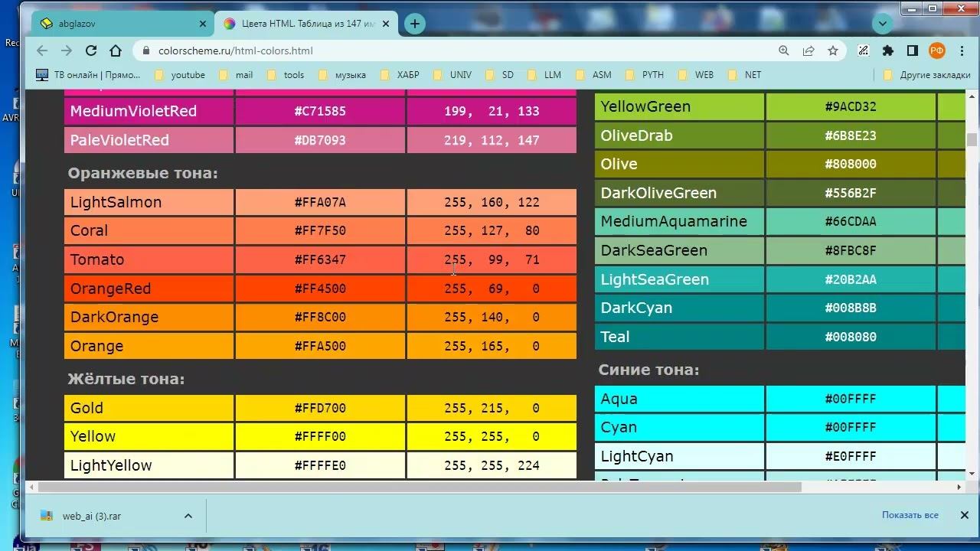Select hex code #FF7F50
Viewport: 980px width, 551px height.
coord(320,231)
